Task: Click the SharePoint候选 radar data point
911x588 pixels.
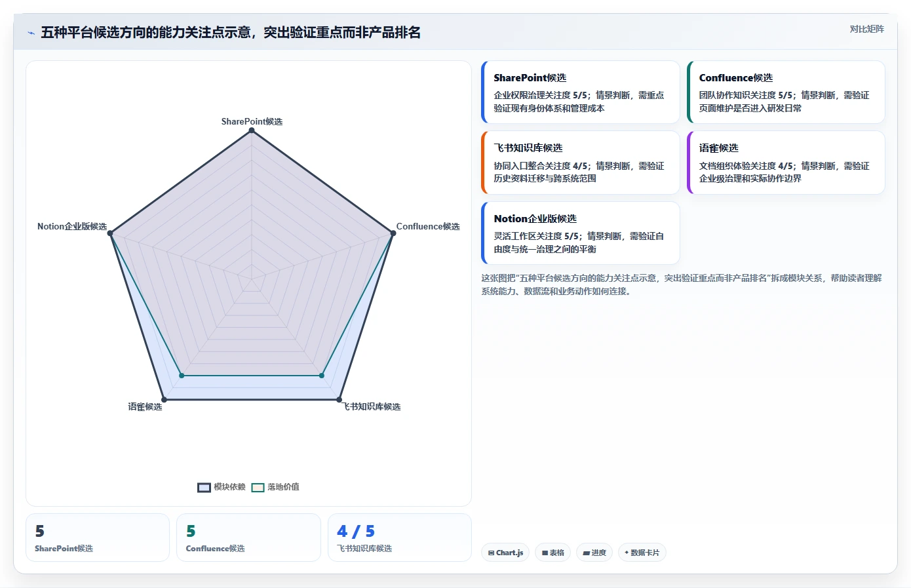Action: (x=252, y=130)
